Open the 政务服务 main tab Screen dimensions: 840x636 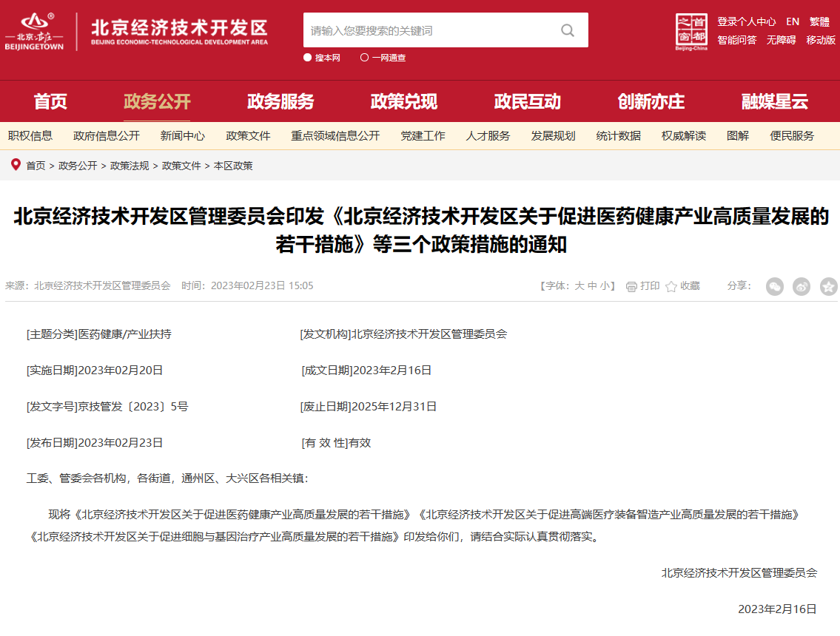click(280, 101)
